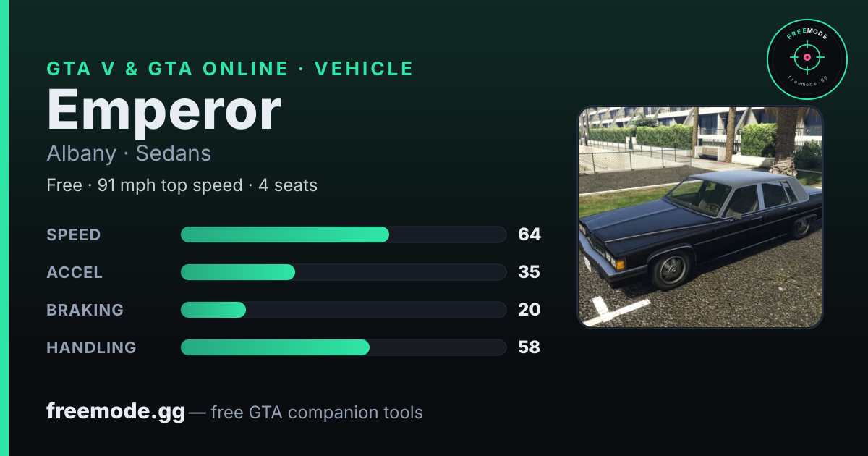Click the Emperor vehicle title
This screenshot has height=456, width=868.
coord(164,111)
